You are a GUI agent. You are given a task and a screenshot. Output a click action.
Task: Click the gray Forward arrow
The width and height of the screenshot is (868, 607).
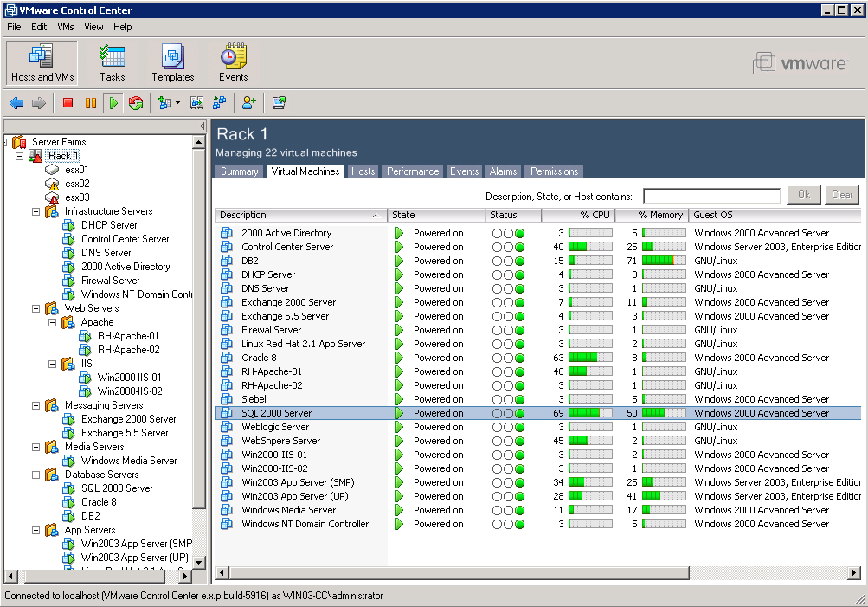(x=39, y=103)
